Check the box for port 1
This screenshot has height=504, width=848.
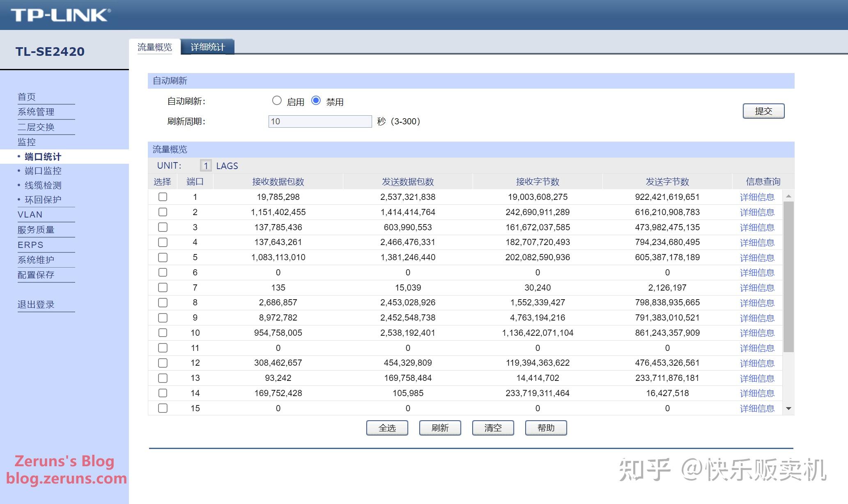pyautogui.click(x=163, y=197)
